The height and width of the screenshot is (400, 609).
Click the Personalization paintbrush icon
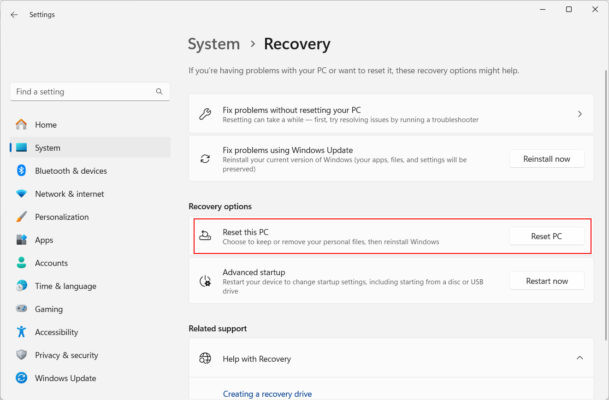click(x=21, y=217)
